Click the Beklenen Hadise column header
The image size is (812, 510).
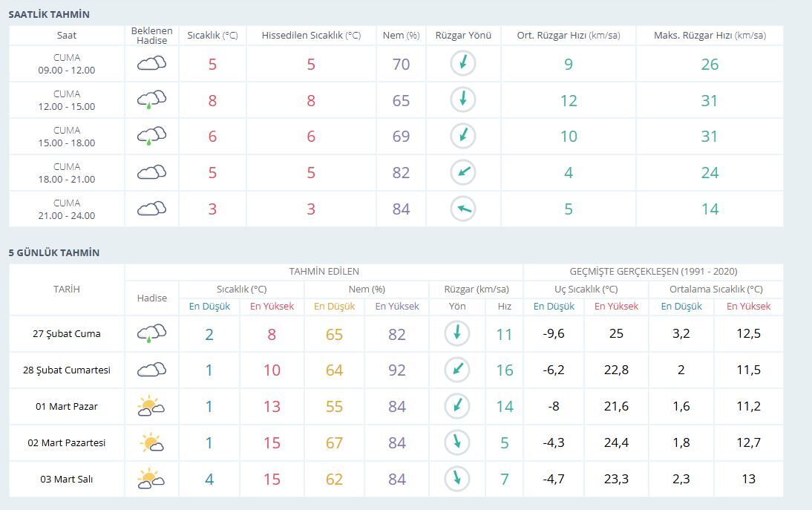(151, 35)
